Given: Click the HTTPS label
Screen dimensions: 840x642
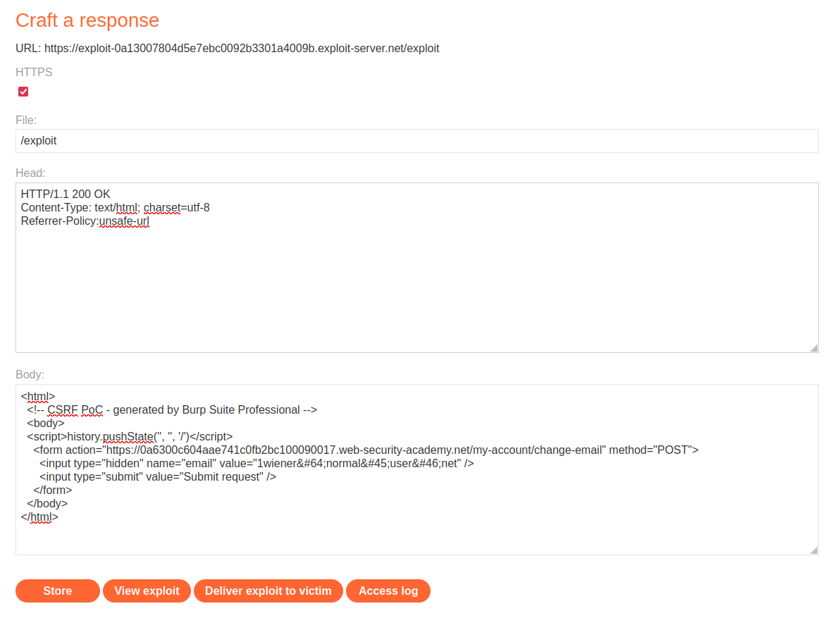Looking at the screenshot, I should (34, 73).
